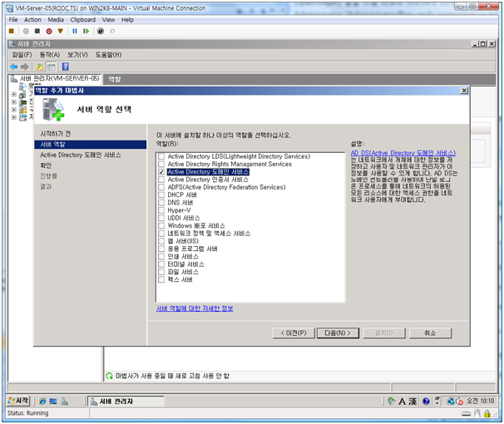Toggle the console tree pane icon
Viewport: 504px width, 424px height.
pos(51,67)
